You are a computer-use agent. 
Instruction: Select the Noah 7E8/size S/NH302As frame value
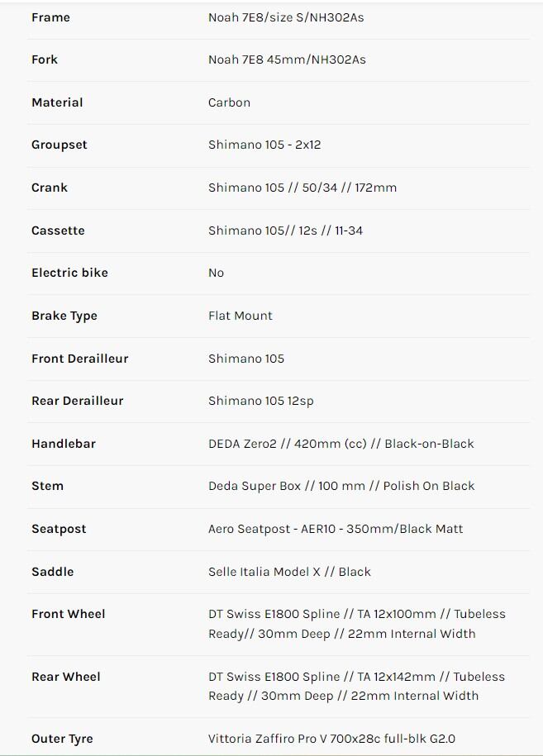point(285,17)
